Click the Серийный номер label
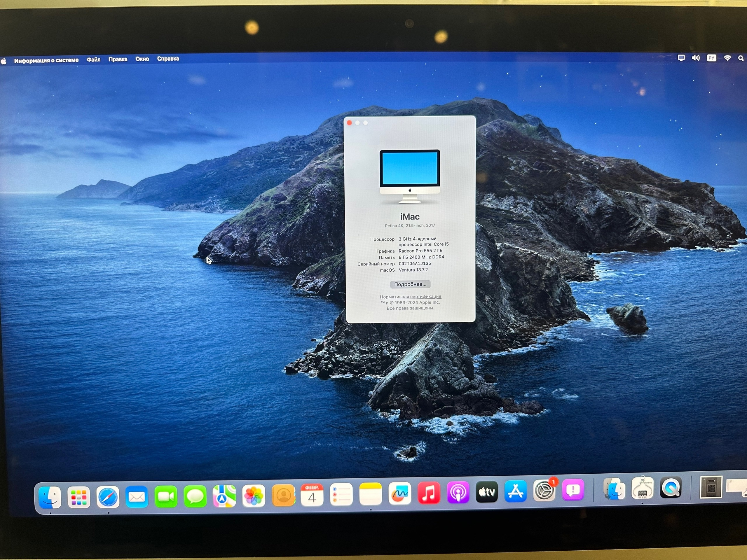747x560 pixels. [376, 264]
